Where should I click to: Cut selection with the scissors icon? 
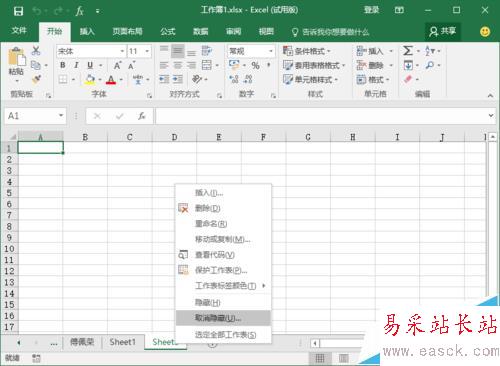36,51
